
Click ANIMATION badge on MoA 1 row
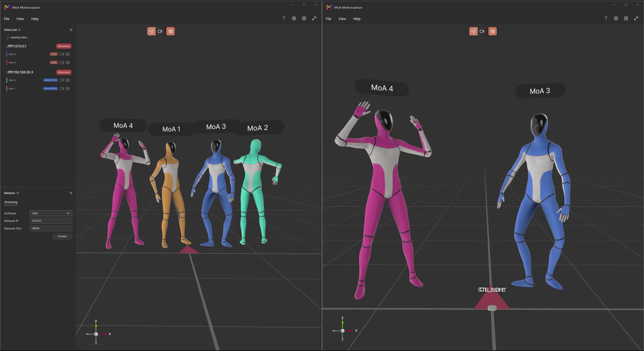50,89
